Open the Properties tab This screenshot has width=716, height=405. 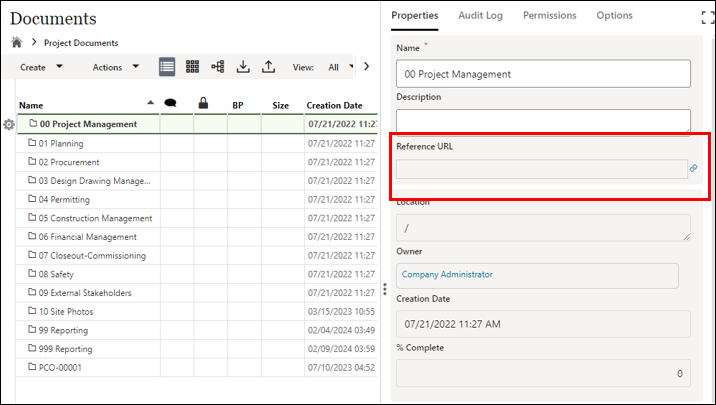tap(415, 16)
